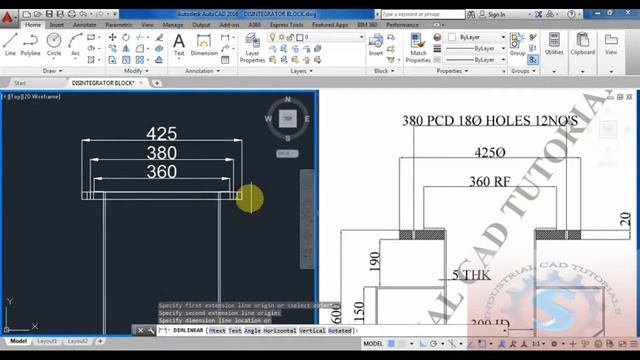This screenshot has height=360, width=640.
Task: Click MODEL space toggle in status bar
Action: tap(373, 344)
